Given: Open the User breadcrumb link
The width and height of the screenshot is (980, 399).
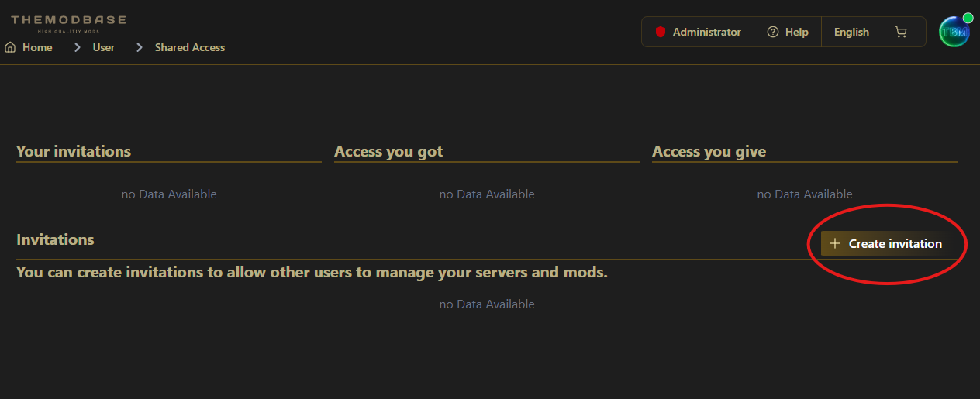Looking at the screenshot, I should 104,47.
